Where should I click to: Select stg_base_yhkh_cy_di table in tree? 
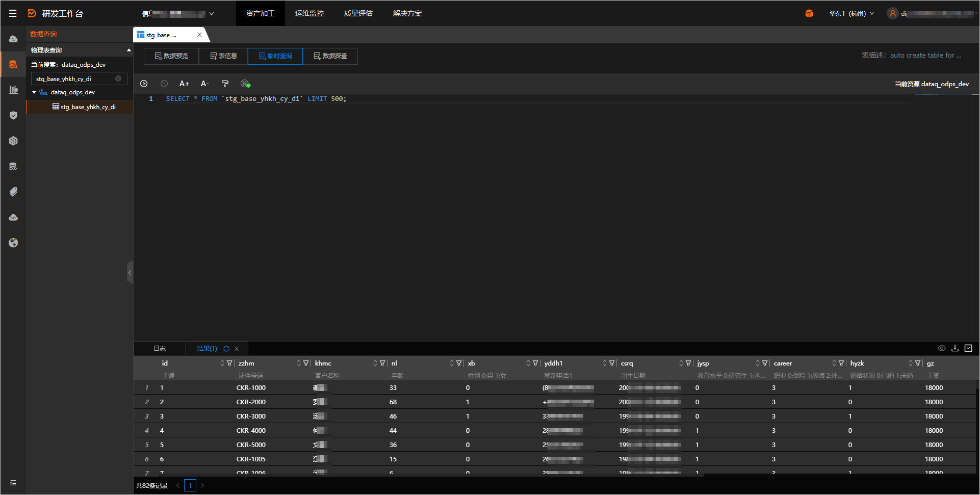pyautogui.click(x=80, y=107)
